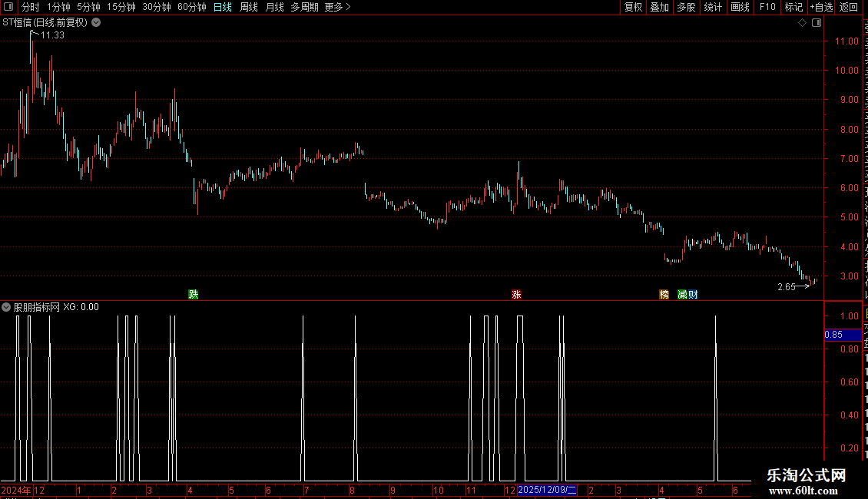Image resolution: width=868 pixels, height=499 pixels.
Task: Click the 2.65 low price label
Action: pyautogui.click(x=787, y=286)
